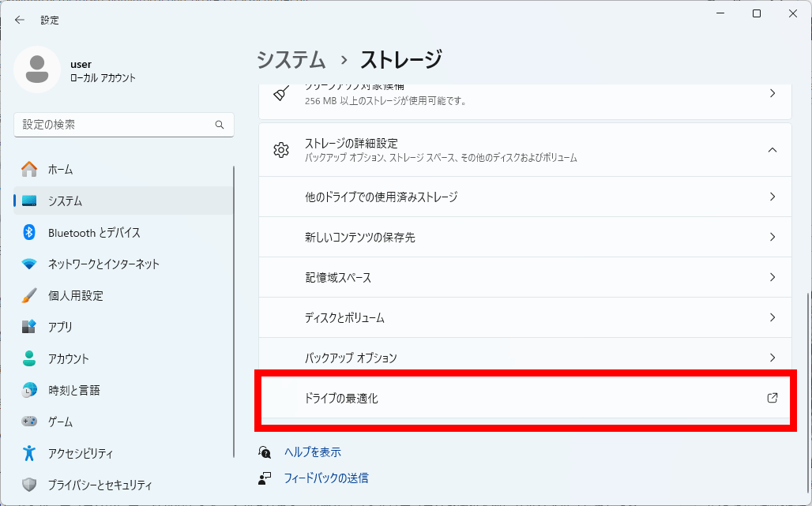Click the 個人用設定 paintbrush icon
Viewport: 812px width, 506px height.
(x=29, y=295)
